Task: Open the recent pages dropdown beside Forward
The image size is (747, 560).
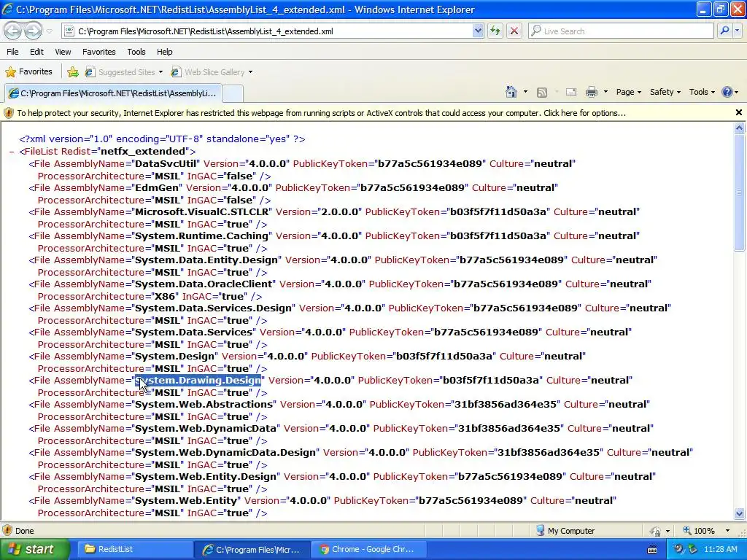Action: 49,31
